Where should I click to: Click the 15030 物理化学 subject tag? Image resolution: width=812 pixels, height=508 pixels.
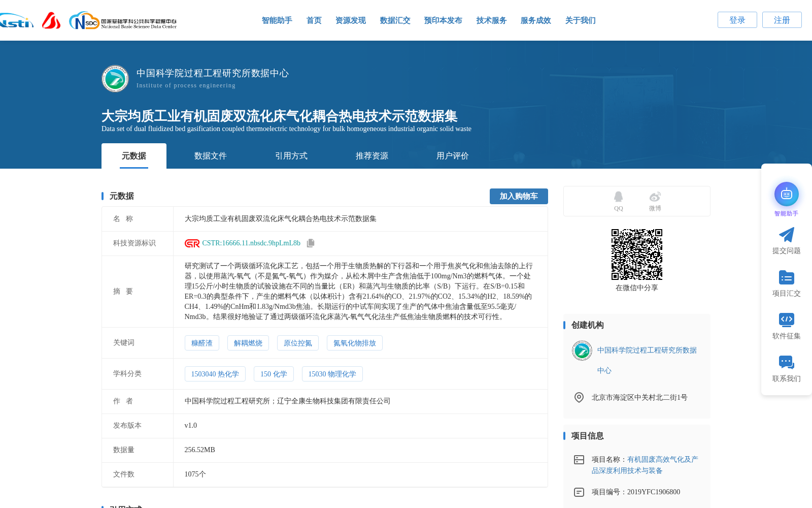332,374
